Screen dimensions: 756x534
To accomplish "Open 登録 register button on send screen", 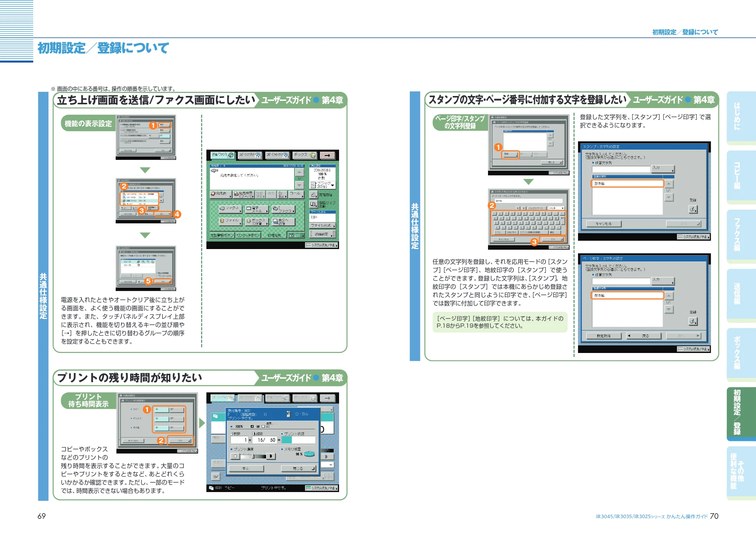I will [296, 235].
